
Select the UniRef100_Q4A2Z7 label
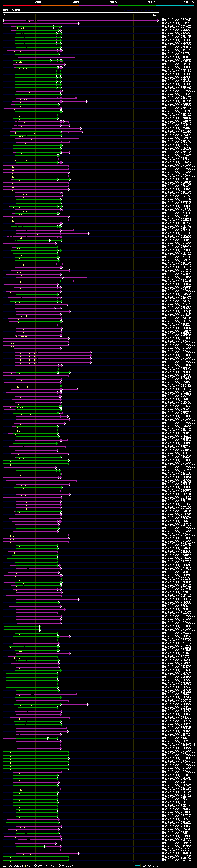click(x=177, y=98)
